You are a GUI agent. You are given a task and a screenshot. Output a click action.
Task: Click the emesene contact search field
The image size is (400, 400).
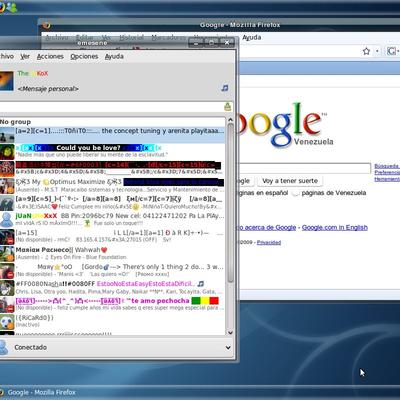(112, 107)
